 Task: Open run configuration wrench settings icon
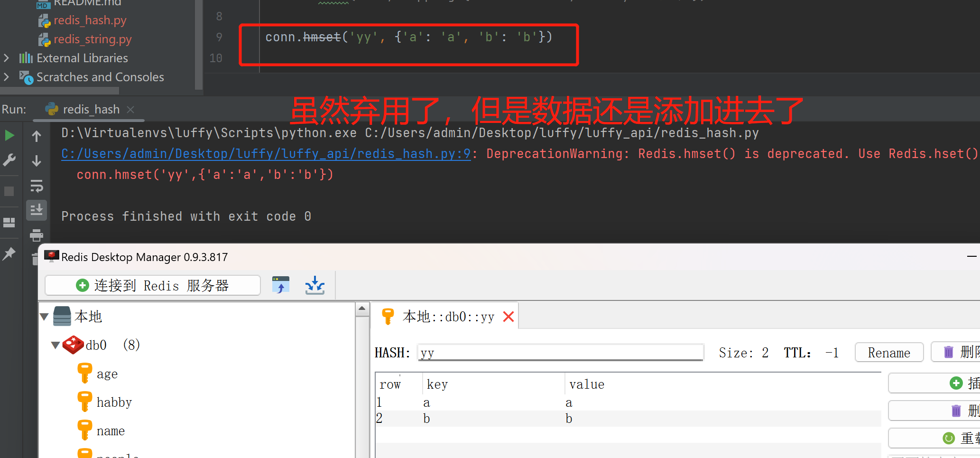(9, 160)
